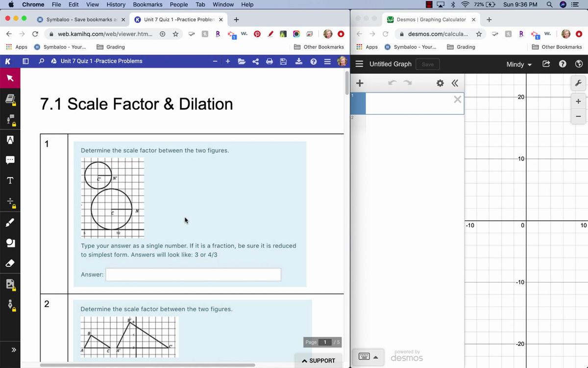Viewport: 588px width, 368px height.
Task: Click the Desmos share graph icon
Action: tap(546, 64)
